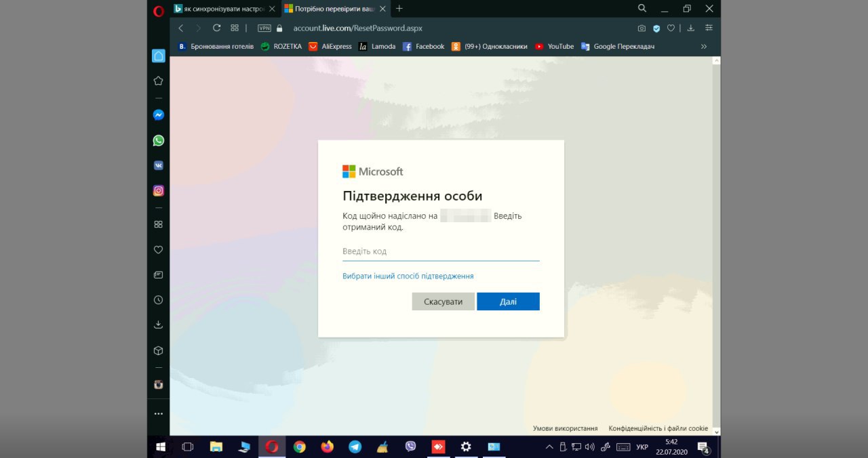Click the Далі next button
Viewport: 868px width, 458px height.
508,301
